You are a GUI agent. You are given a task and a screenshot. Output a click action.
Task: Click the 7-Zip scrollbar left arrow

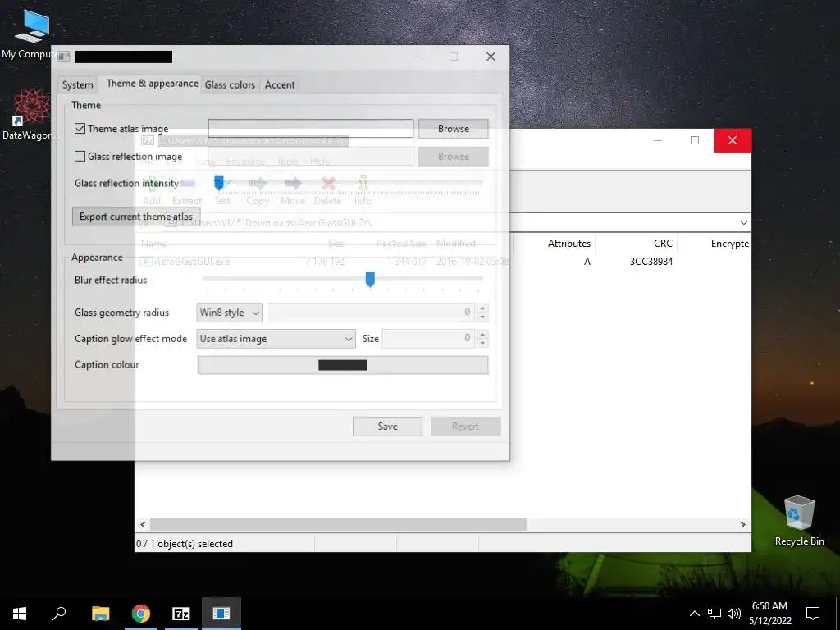pos(143,524)
